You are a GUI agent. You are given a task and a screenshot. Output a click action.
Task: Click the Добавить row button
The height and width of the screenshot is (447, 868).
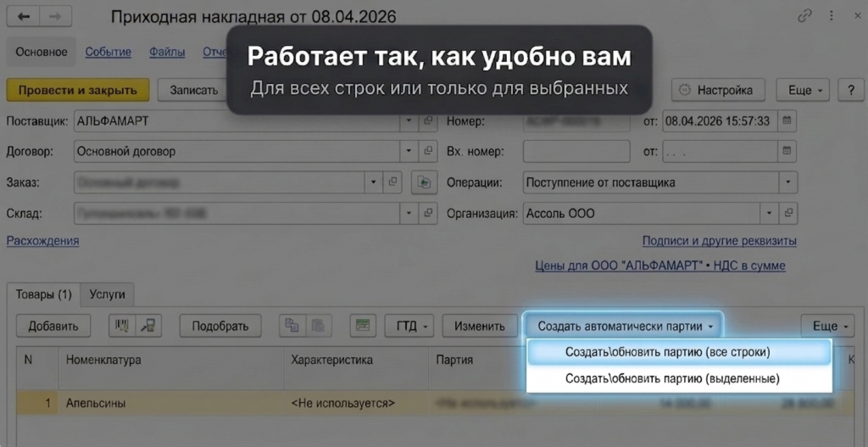coord(53,326)
